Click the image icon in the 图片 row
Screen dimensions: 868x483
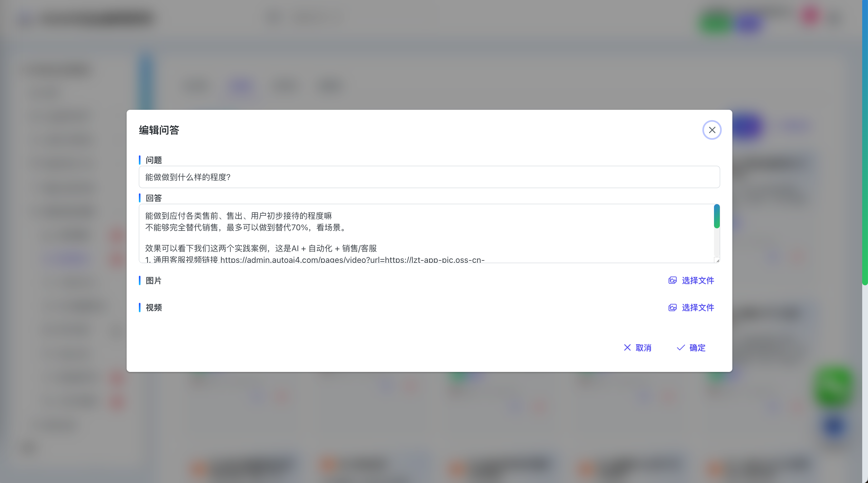tap(672, 280)
